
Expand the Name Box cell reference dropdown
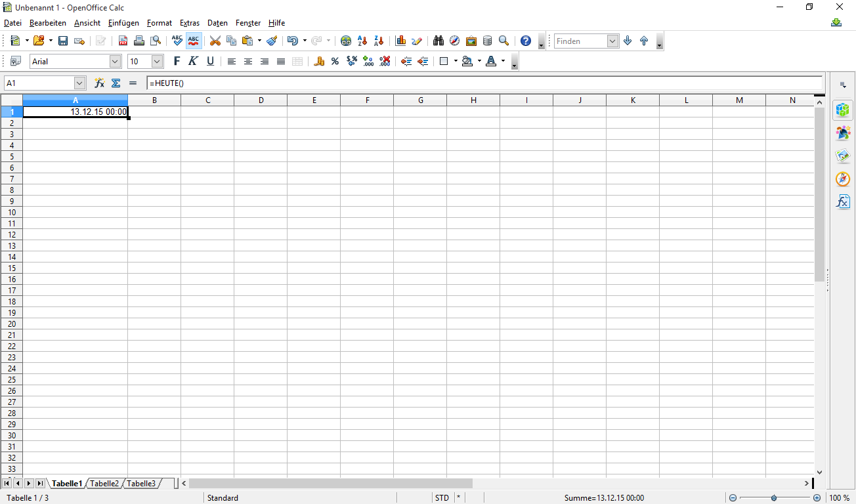80,83
